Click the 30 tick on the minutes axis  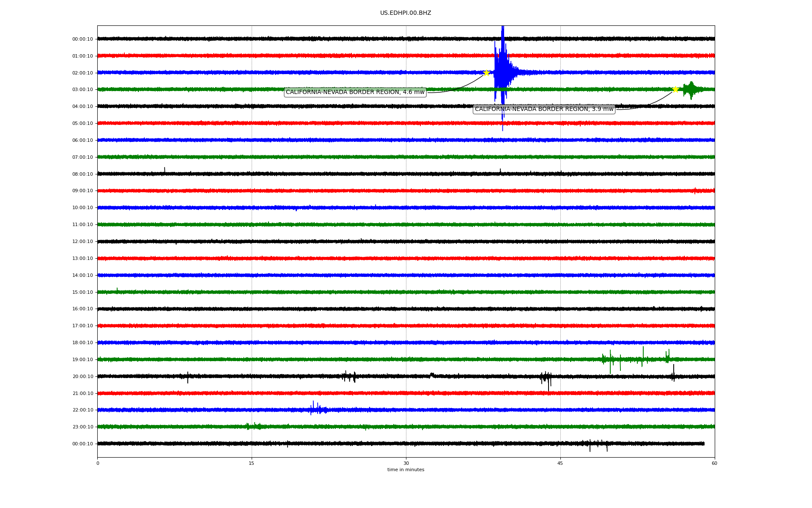click(x=406, y=464)
